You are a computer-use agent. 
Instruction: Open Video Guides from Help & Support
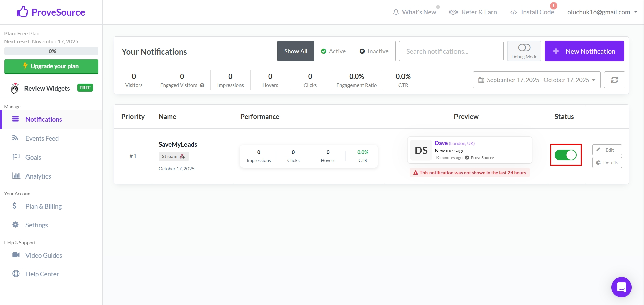coord(43,255)
